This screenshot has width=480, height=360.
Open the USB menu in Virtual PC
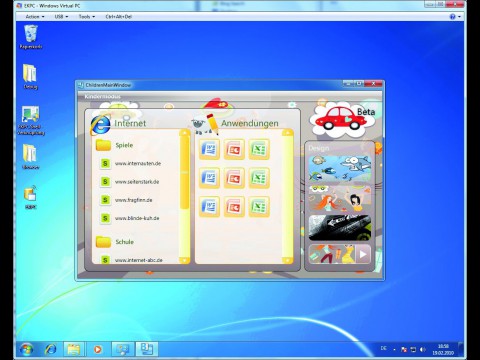point(61,16)
